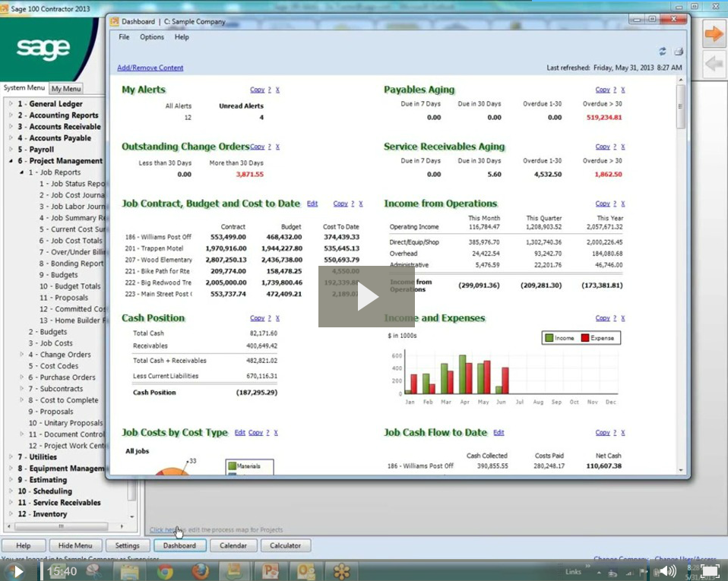Screen dimensions: 728x581
Task: Click the red Expense legend swatch
Action: [585, 338]
